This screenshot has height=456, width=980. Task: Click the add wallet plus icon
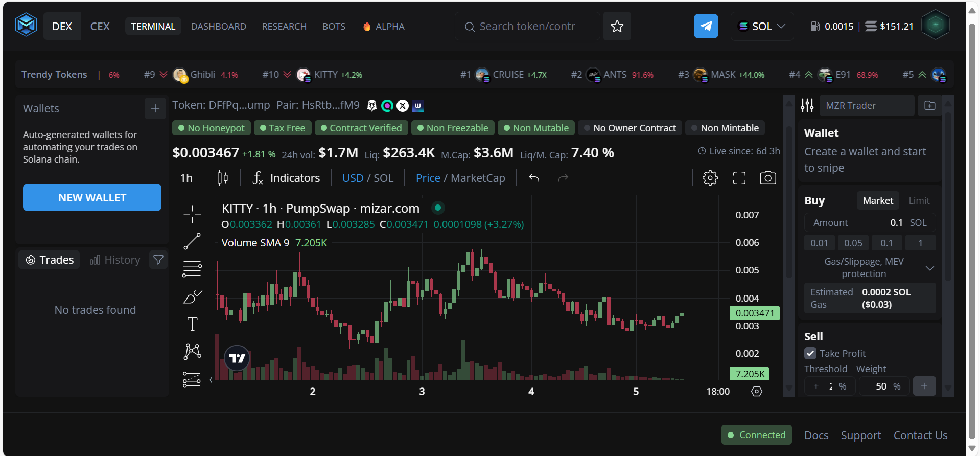(x=155, y=108)
